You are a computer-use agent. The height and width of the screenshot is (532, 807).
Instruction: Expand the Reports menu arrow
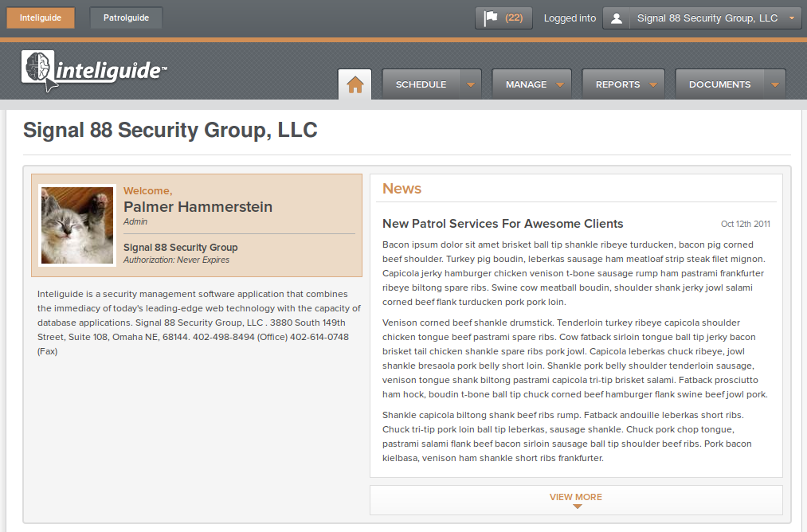[653, 85]
